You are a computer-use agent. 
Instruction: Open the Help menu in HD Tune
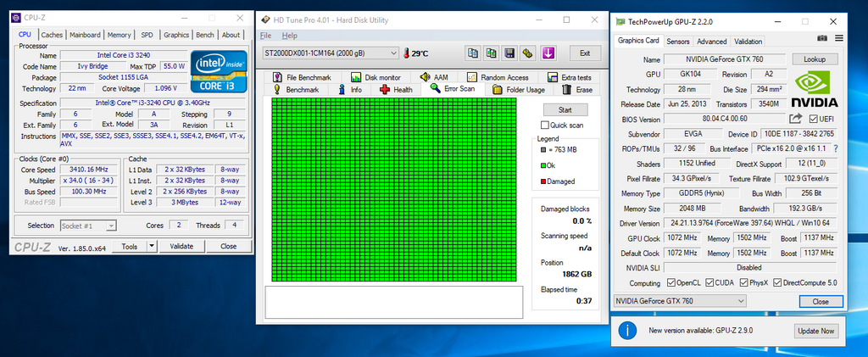click(290, 36)
